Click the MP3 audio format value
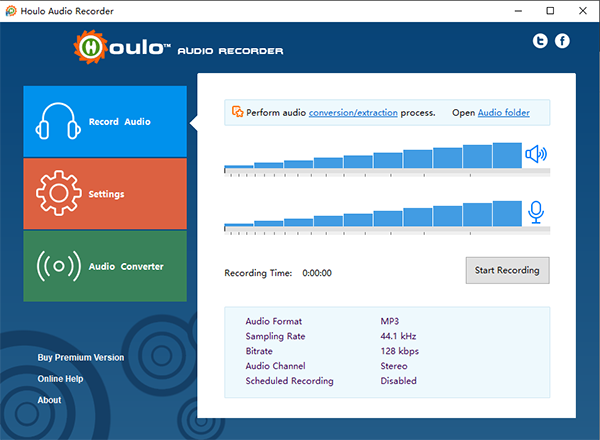The width and height of the screenshot is (600, 440). (390, 321)
